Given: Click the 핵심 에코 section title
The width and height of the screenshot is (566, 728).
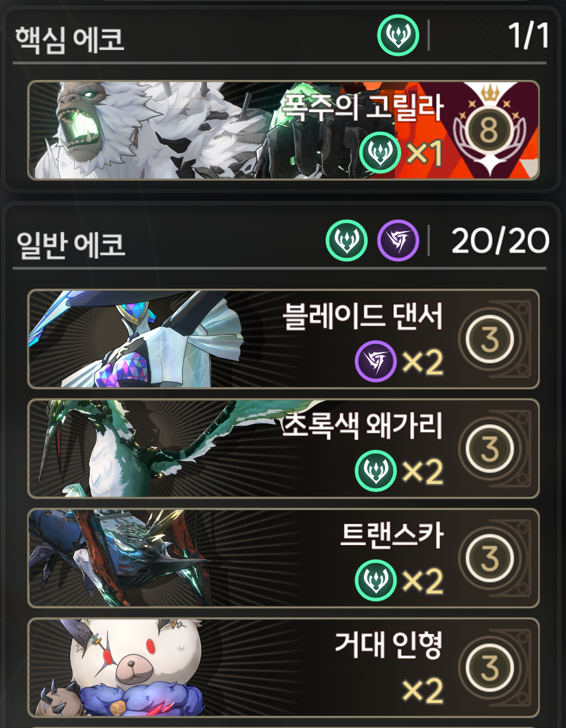Looking at the screenshot, I should click(x=70, y=39).
